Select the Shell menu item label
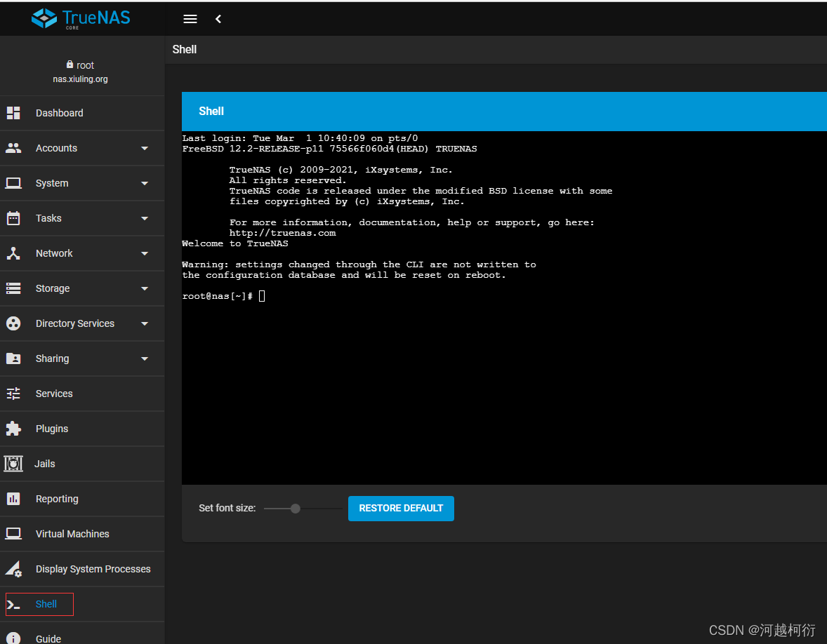This screenshot has height=644, width=827. pos(46,605)
